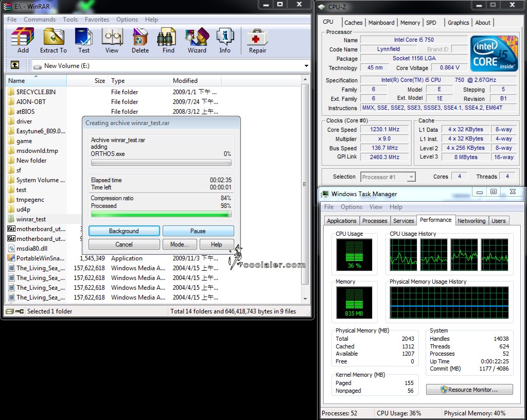
Task: Open the Graphics tab in CPU-Z
Action: [x=458, y=23]
